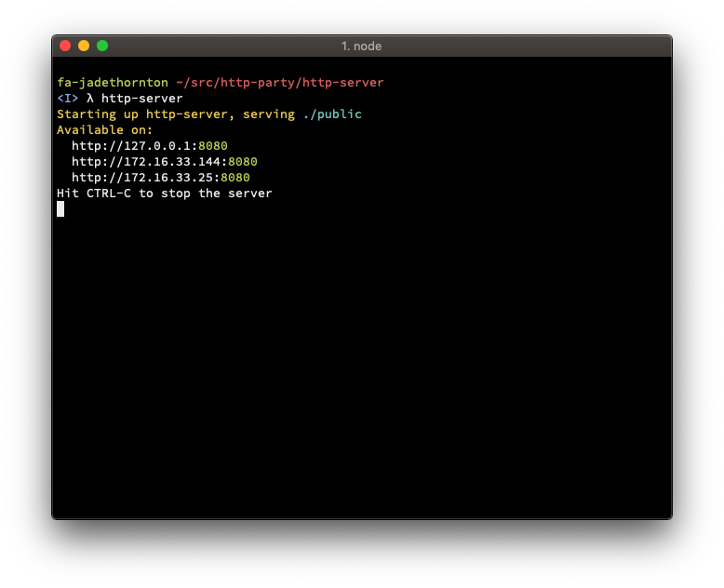Minimize the terminal with the yellow button
This screenshot has height=588, width=724.
(x=84, y=46)
